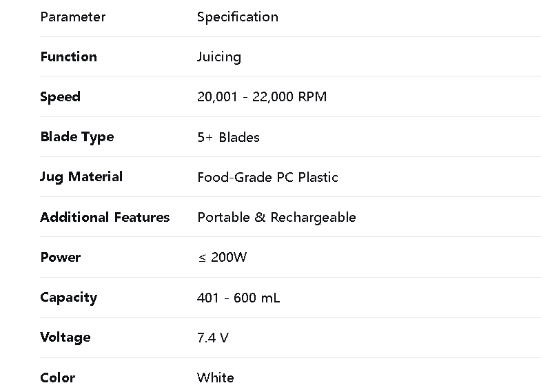The image size is (541, 392).
Task: Select the Blade Type label
Action: tap(76, 137)
